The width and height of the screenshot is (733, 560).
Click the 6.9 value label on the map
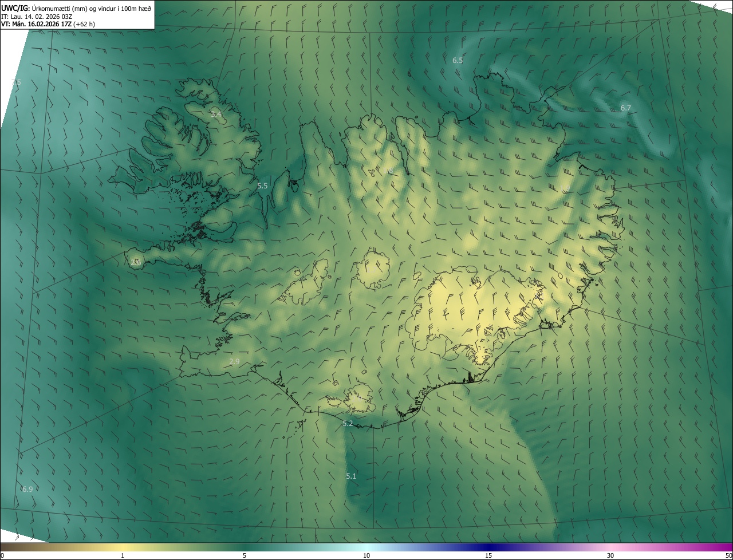pos(27,489)
